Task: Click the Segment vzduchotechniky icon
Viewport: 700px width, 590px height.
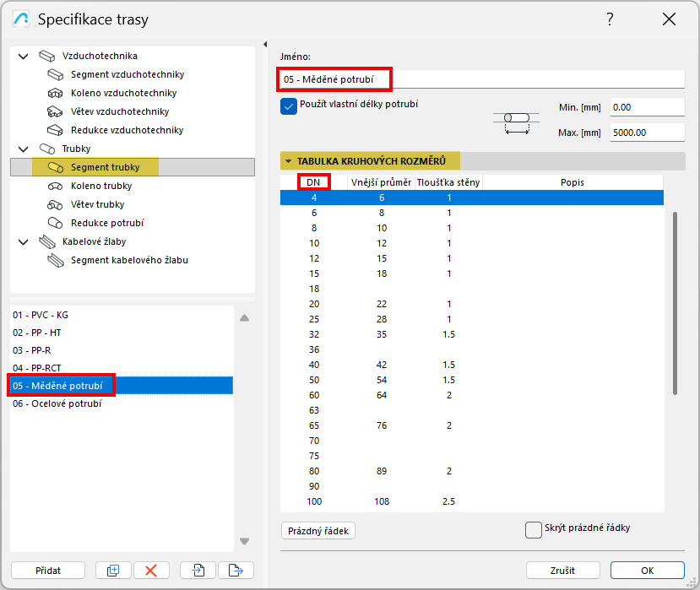Action: [56, 74]
